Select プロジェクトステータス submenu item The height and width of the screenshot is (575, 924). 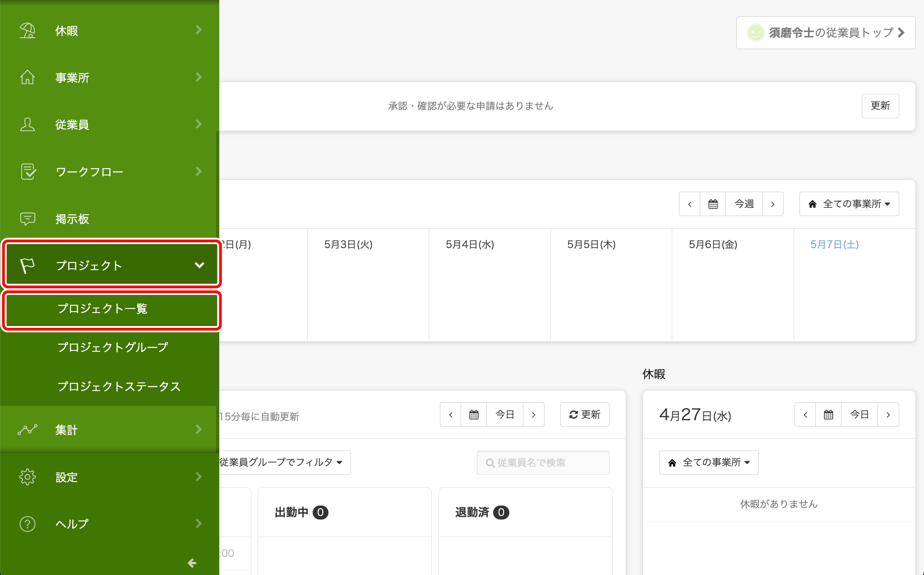pyautogui.click(x=119, y=386)
